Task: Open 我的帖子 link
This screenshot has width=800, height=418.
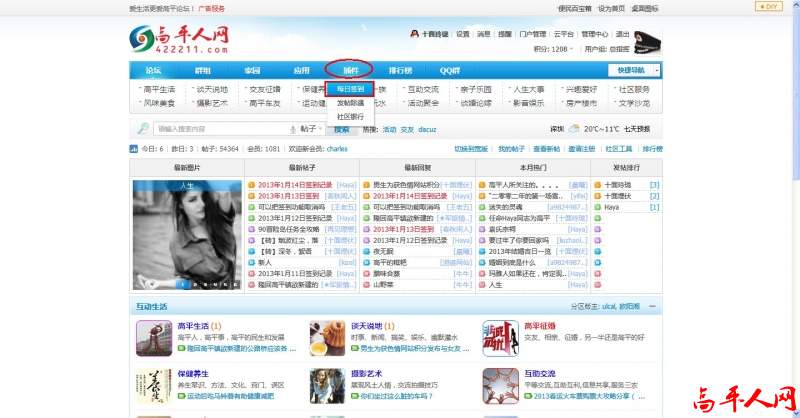Action: coord(511,149)
